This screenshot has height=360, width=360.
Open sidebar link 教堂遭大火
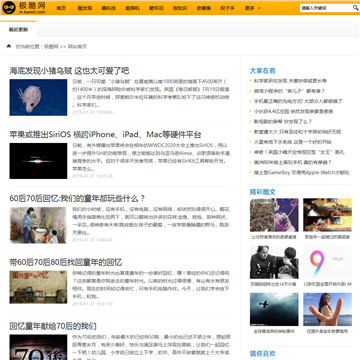coord(297,132)
